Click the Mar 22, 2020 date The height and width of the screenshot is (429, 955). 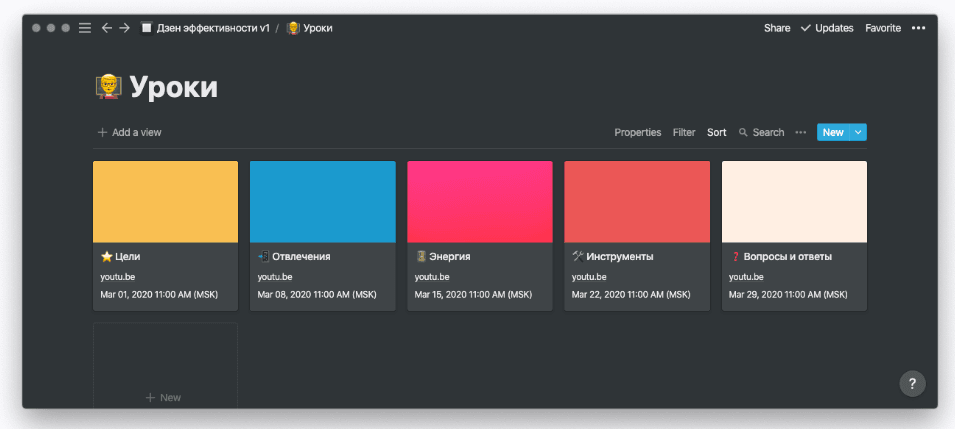(x=631, y=294)
